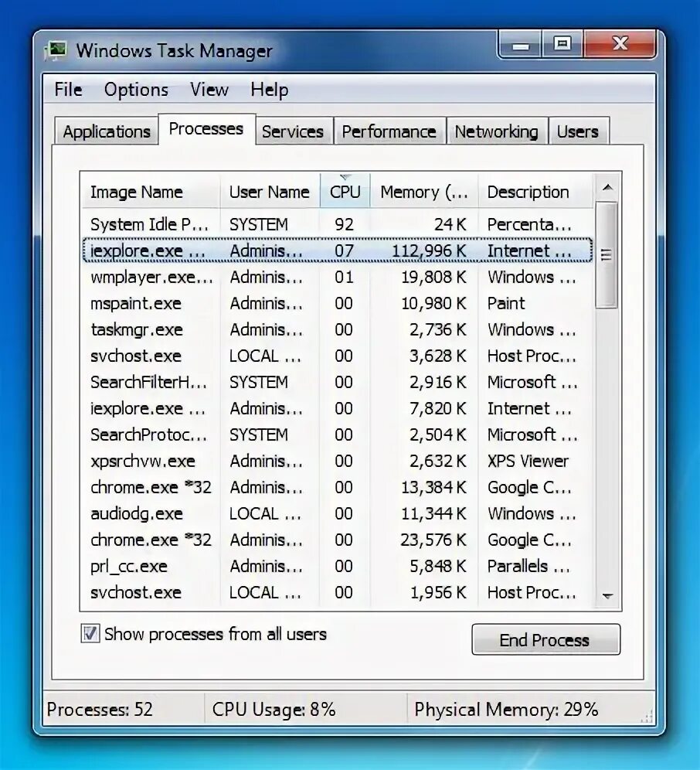
Task: Select the Processes tab
Action: pyautogui.click(x=206, y=128)
